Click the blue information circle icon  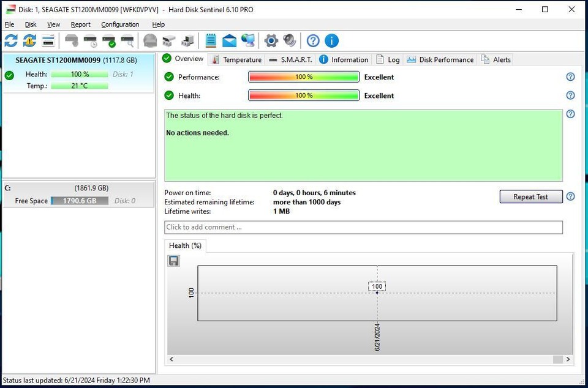[331, 41]
